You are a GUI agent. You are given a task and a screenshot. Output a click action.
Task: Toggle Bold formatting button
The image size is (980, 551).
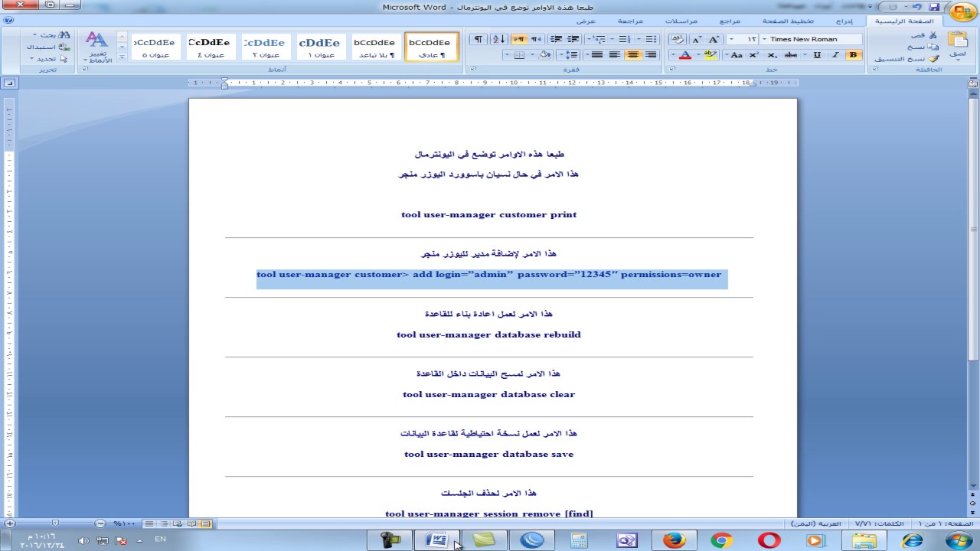tap(853, 55)
